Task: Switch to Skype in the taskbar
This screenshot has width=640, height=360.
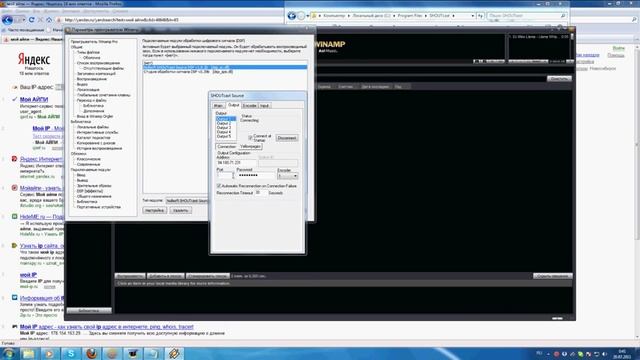Action: click(x=71, y=353)
